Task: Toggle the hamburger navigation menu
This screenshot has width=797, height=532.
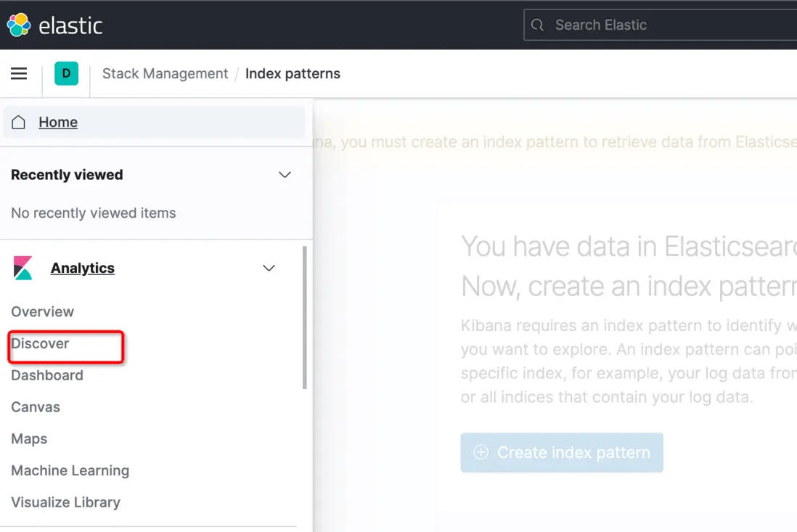Action: (19, 73)
